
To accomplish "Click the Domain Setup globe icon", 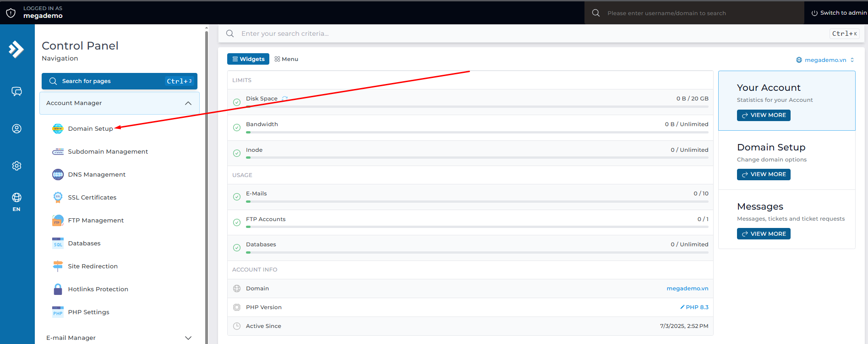I will point(58,128).
